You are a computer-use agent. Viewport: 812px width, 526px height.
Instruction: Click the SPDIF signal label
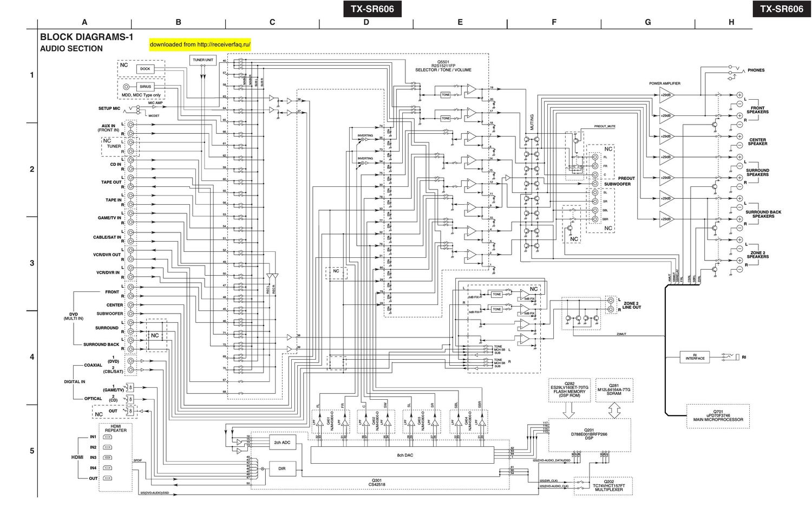[137, 460]
